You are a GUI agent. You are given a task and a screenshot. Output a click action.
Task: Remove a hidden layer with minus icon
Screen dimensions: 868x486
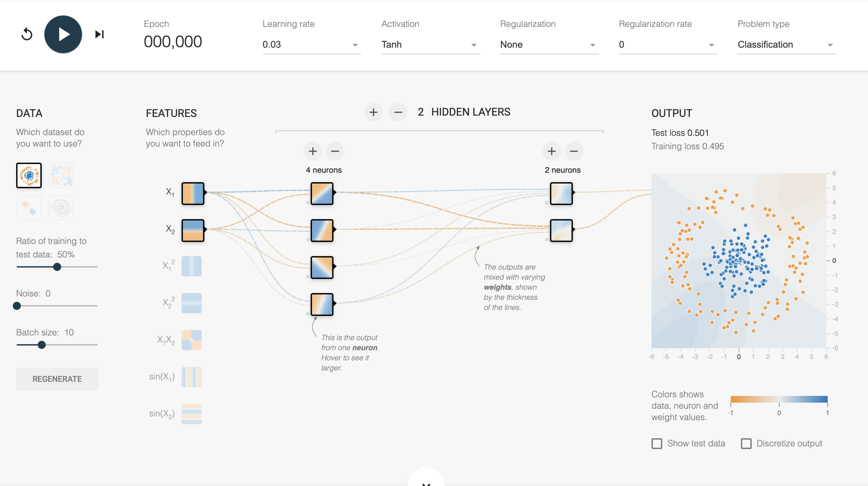[x=398, y=112]
